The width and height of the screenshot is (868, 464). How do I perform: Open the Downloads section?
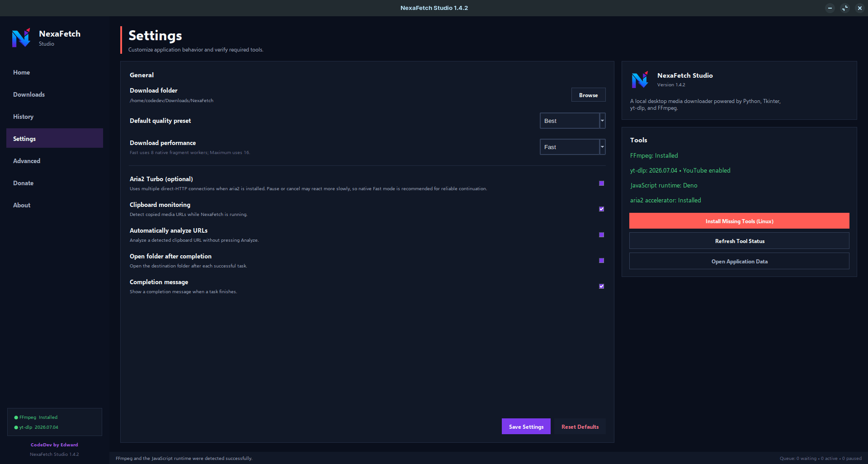(55, 94)
